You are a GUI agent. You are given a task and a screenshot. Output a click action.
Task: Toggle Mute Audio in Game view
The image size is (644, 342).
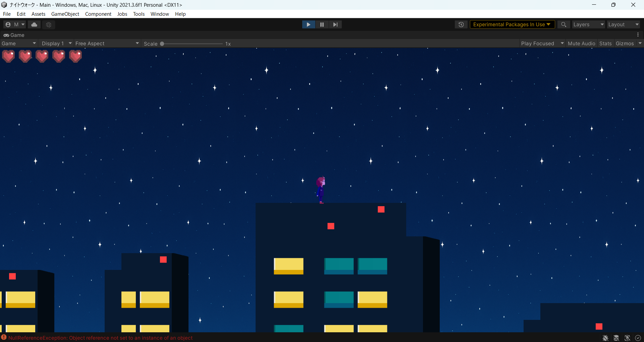(x=581, y=44)
